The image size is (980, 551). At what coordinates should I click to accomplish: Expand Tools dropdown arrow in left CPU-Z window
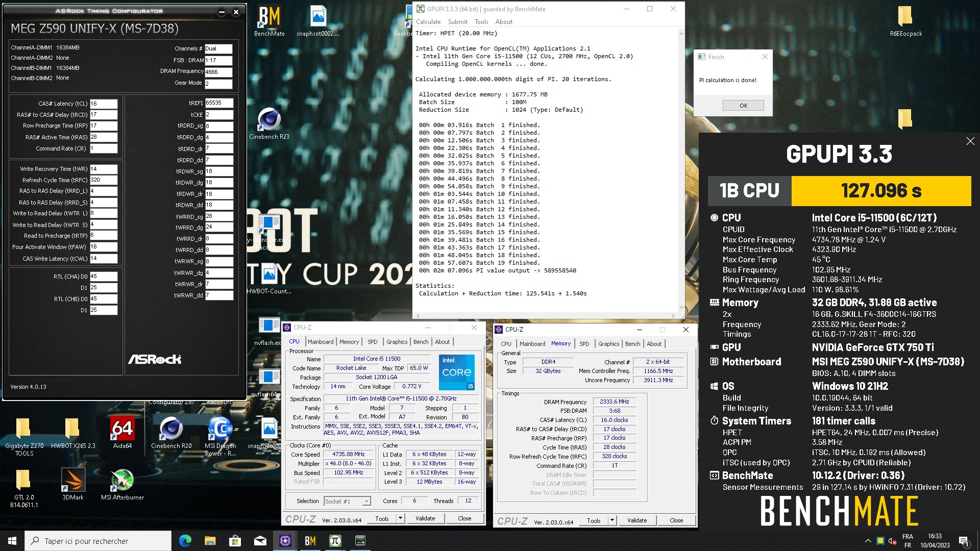point(400,518)
